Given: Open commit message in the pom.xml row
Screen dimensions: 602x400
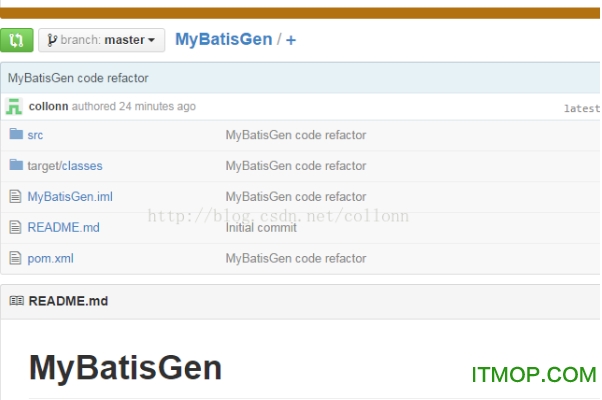Looking at the screenshot, I should point(296,258).
